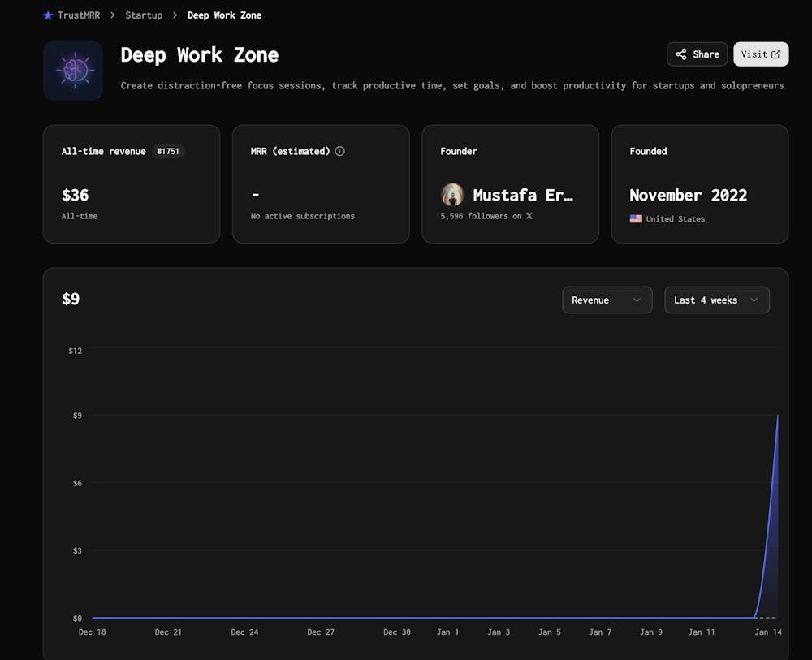Click the #1751 rank badge
This screenshot has width=812, height=660.
pos(168,151)
